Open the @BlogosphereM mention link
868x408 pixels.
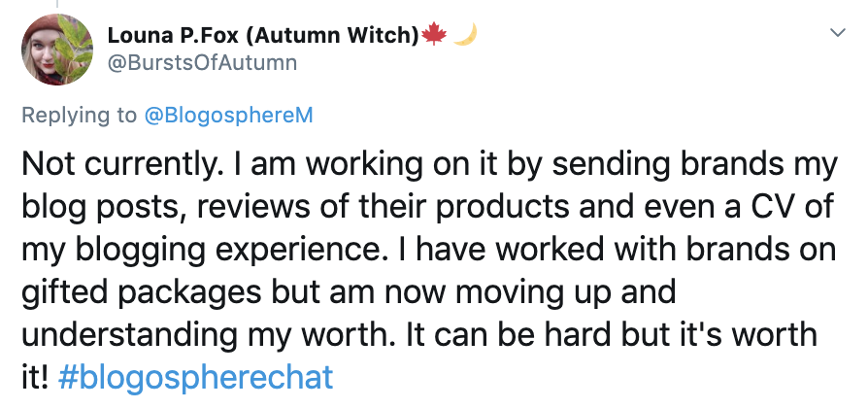(228, 116)
